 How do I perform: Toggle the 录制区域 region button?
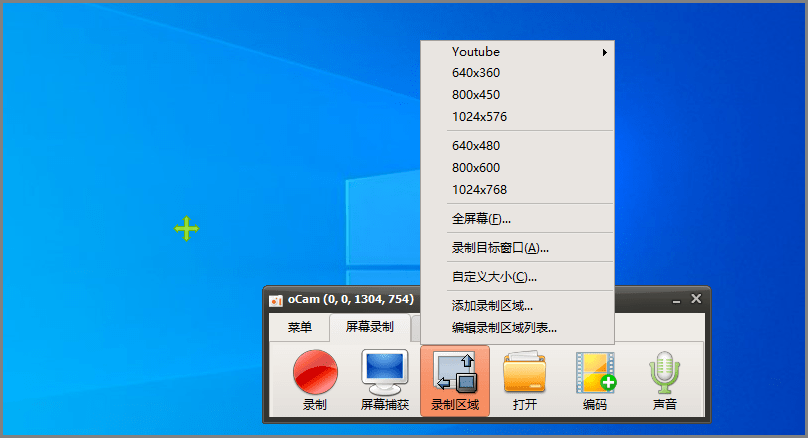455,380
